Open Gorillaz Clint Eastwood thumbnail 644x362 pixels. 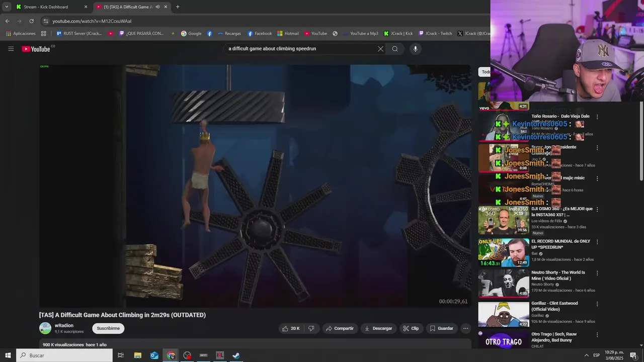503,314
